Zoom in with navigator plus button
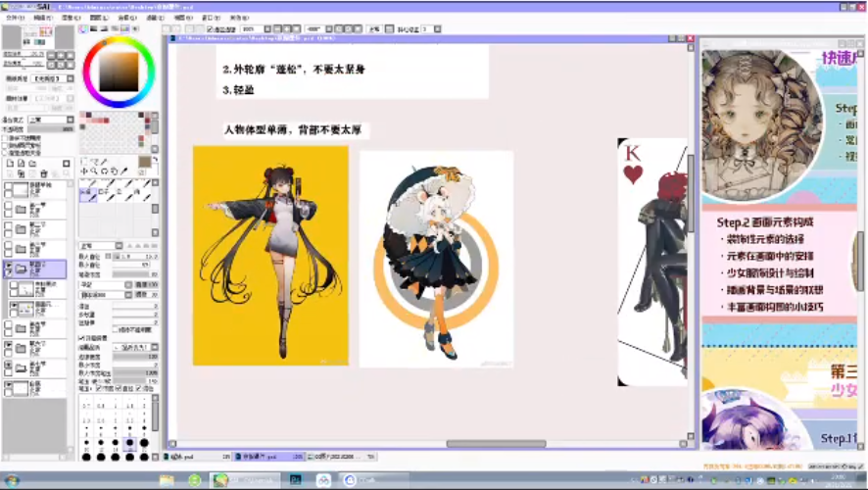 (x=61, y=55)
